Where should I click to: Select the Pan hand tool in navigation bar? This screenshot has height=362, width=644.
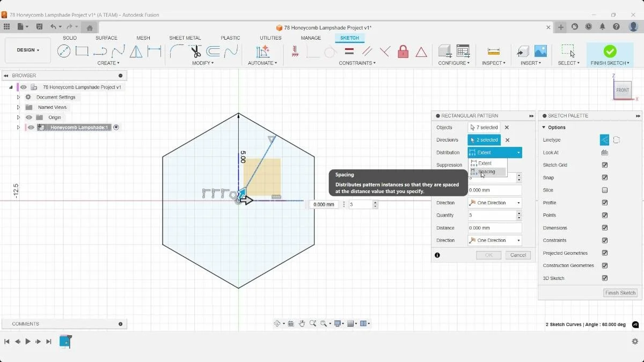302,323
